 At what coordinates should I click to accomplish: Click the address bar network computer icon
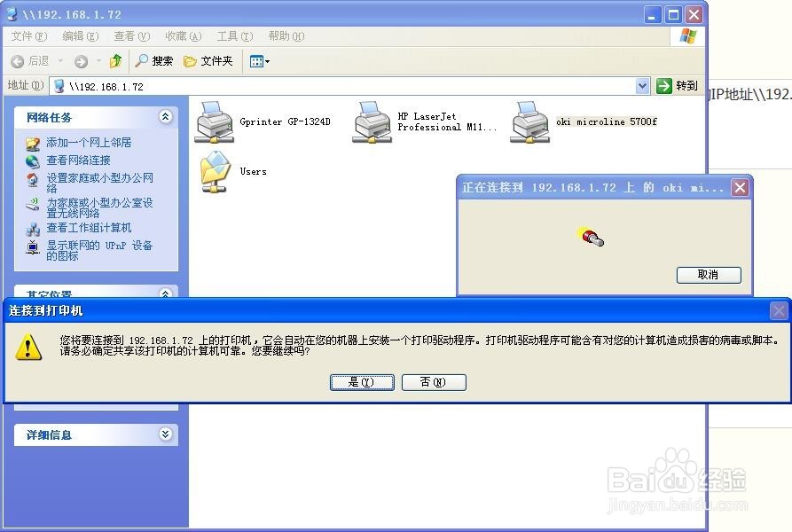pos(59,86)
